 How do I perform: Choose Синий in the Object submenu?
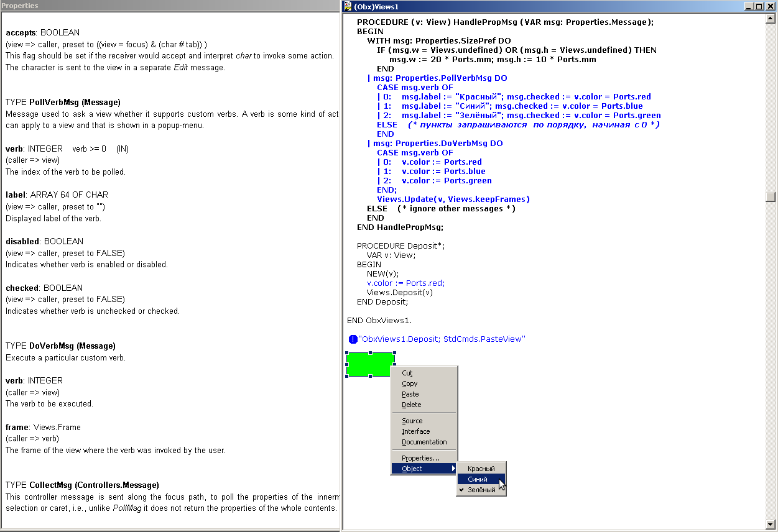[478, 479]
